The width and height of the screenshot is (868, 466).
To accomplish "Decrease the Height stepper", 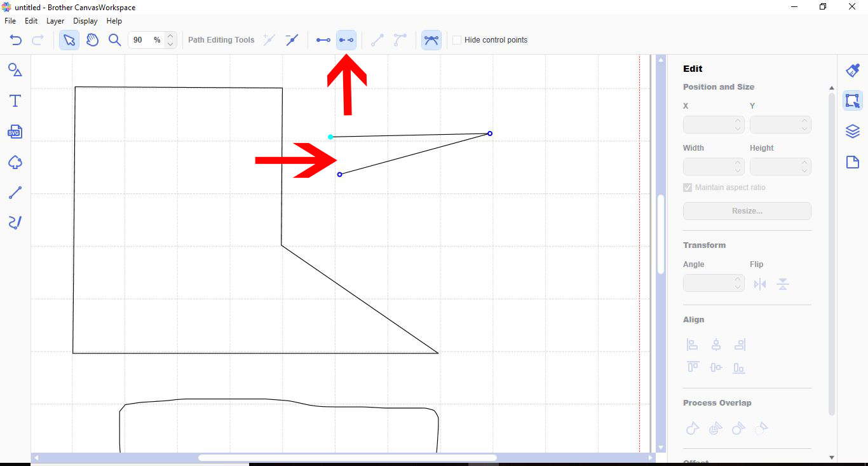I will 805,171.
